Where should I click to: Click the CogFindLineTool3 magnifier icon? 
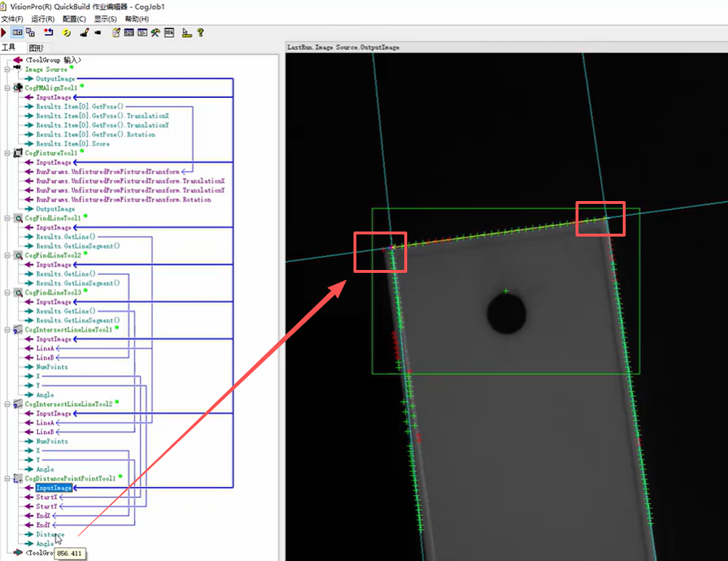pyautogui.click(x=18, y=292)
